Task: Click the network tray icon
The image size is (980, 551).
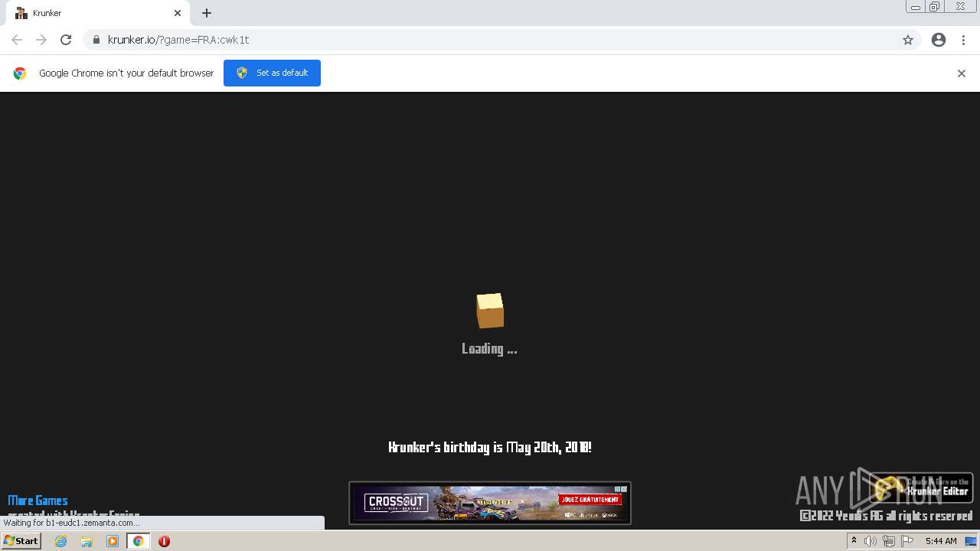Action: [x=889, y=541]
